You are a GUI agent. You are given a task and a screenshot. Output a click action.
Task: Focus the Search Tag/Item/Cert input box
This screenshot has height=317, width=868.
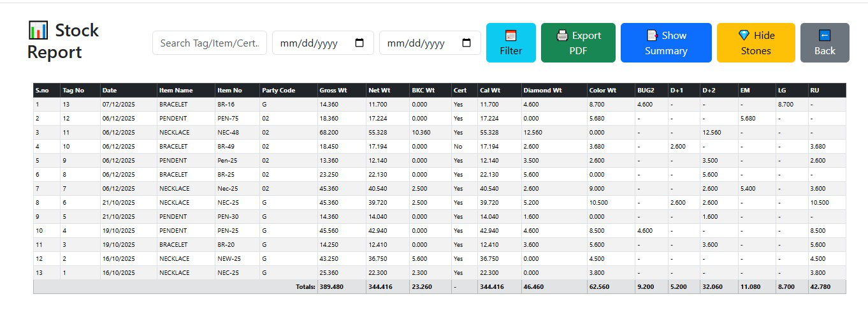(x=209, y=43)
